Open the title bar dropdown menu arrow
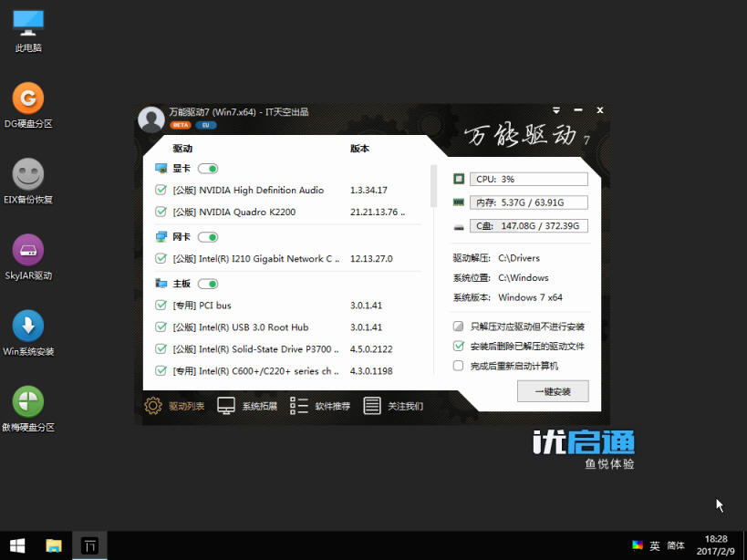This screenshot has width=747, height=560. [x=556, y=110]
